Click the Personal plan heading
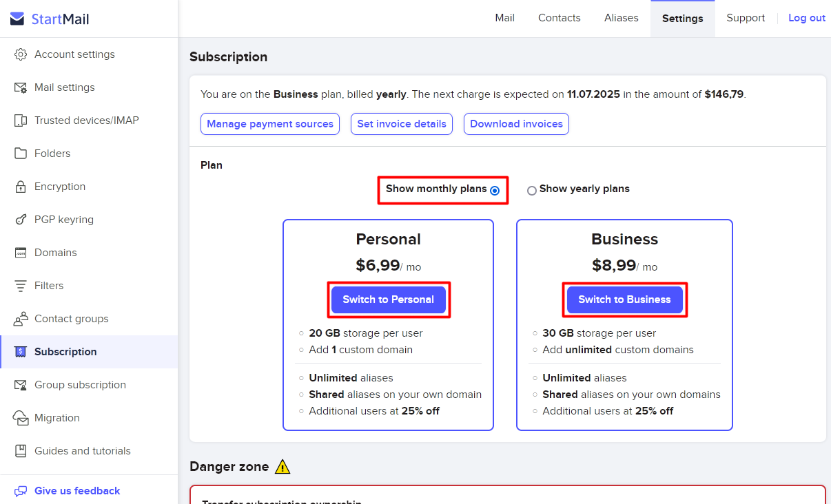Viewport: 831px width, 504px height. [x=388, y=239]
